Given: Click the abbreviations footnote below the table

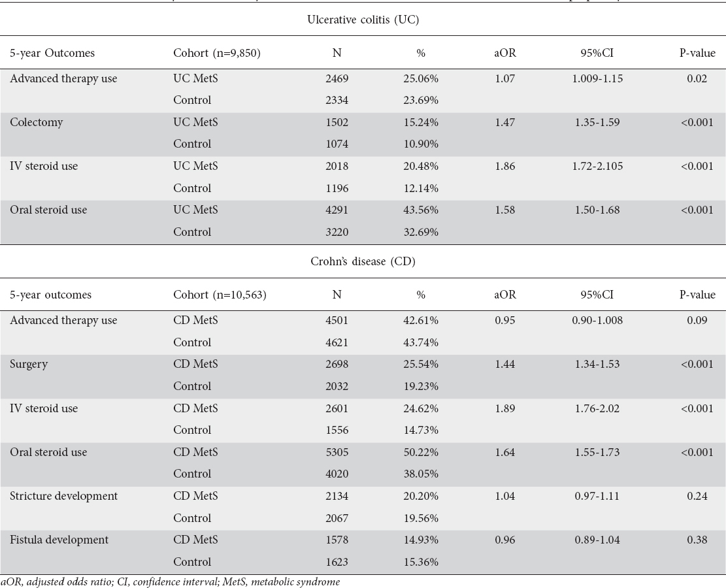Looking at the screenshot, I should (x=170, y=581).
